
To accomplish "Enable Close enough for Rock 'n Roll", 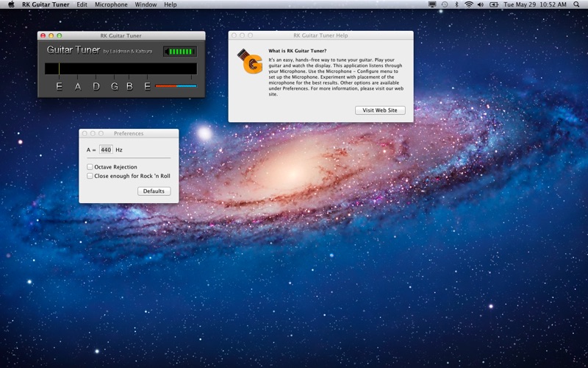I will 90,176.
